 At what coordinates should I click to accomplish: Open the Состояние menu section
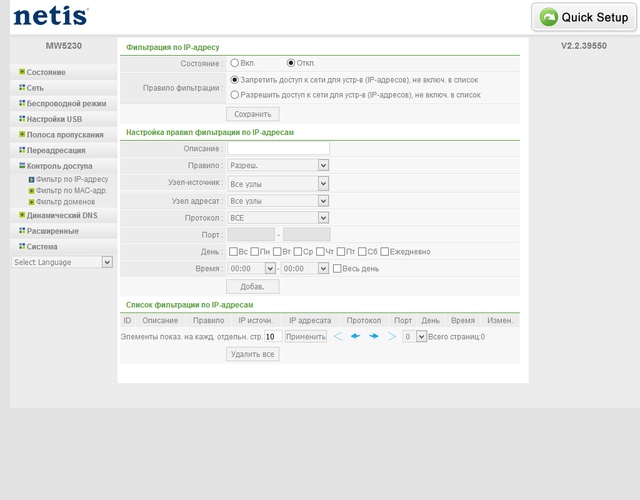pyautogui.click(x=46, y=72)
